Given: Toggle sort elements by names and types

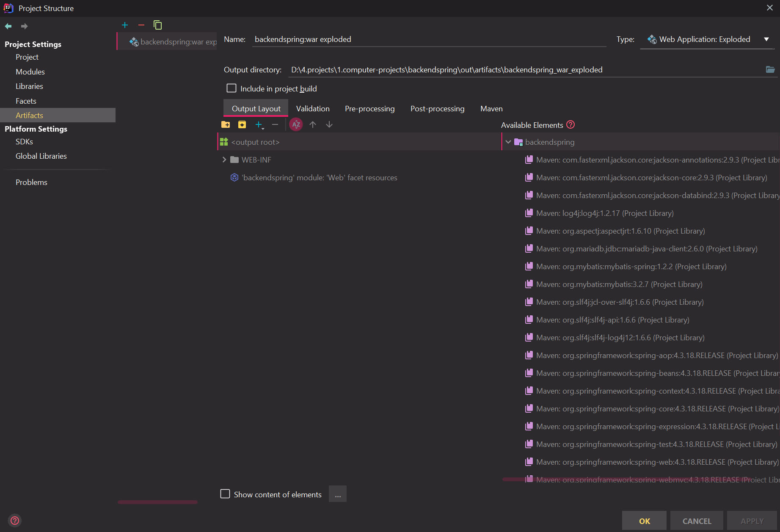Looking at the screenshot, I should 296,124.
